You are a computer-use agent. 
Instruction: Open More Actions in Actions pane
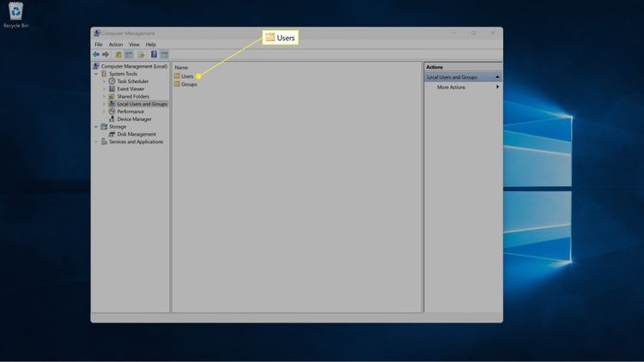click(451, 87)
